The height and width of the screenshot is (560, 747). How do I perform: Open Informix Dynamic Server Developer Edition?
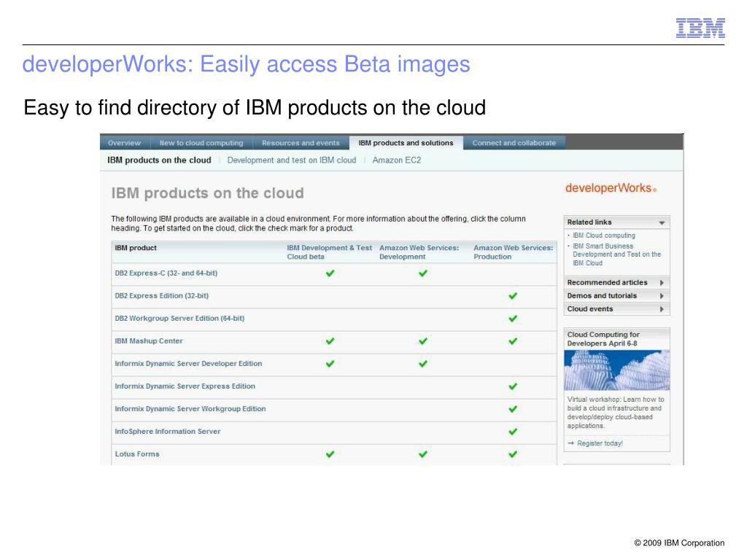[x=188, y=364]
